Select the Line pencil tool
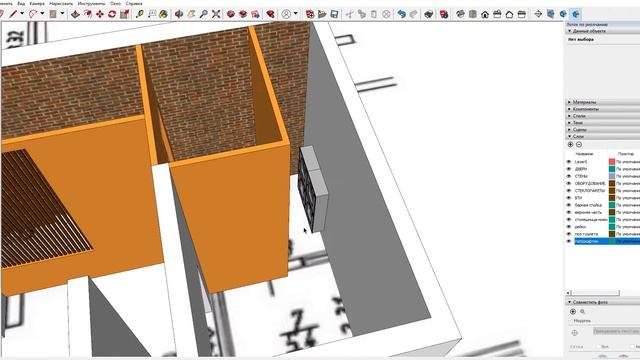This screenshot has height=360, width=640. (13, 14)
